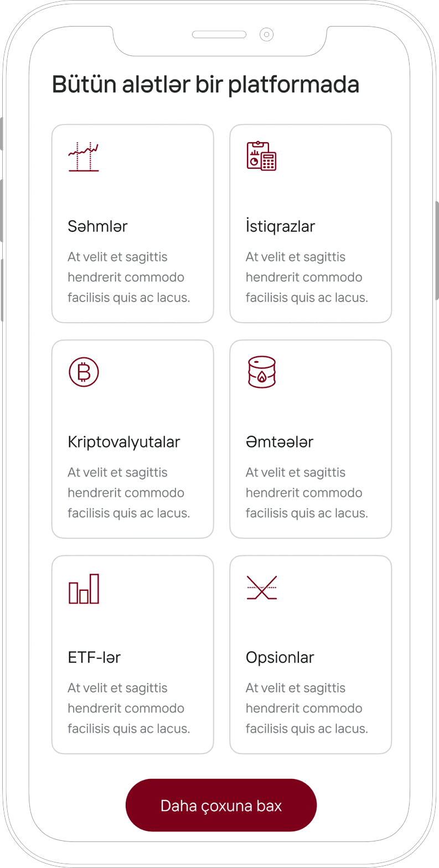Tap the Səhmlər description text
Image resolution: width=439 pixels, height=868 pixels.
point(125,277)
